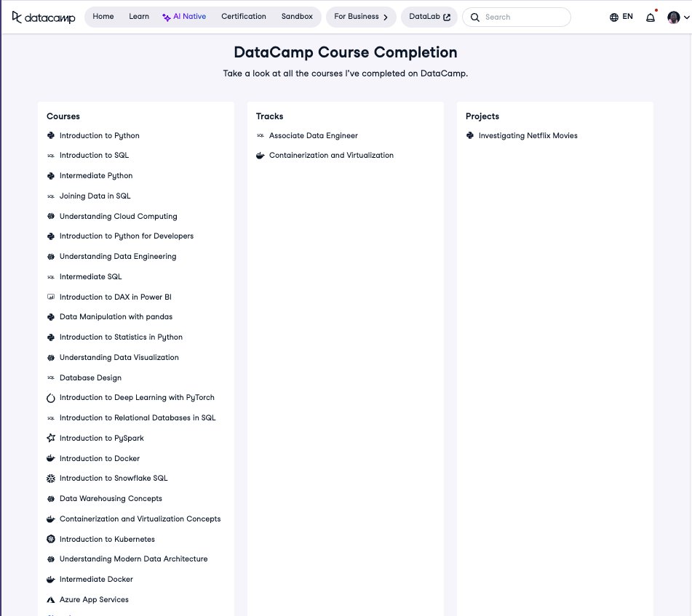The width and height of the screenshot is (692, 616).
Task: Open Introduction to Python for Developers
Action: pyautogui.click(x=127, y=236)
